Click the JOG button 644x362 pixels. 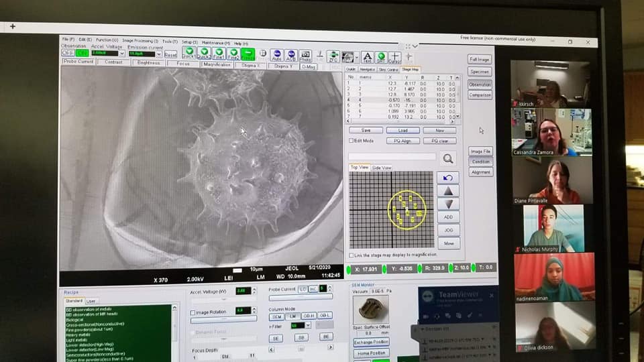pos(448,230)
